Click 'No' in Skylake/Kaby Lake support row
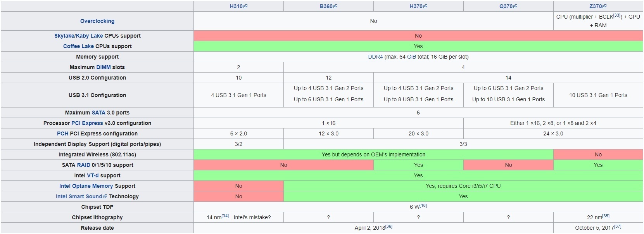644x234 pixels. 418,36
